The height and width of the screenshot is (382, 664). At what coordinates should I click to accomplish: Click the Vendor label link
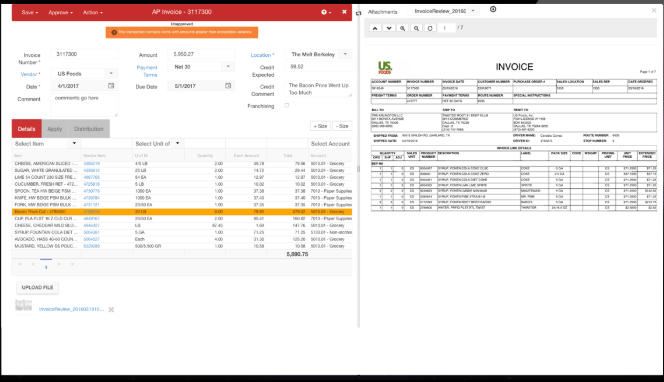click(x=29, y=74)
